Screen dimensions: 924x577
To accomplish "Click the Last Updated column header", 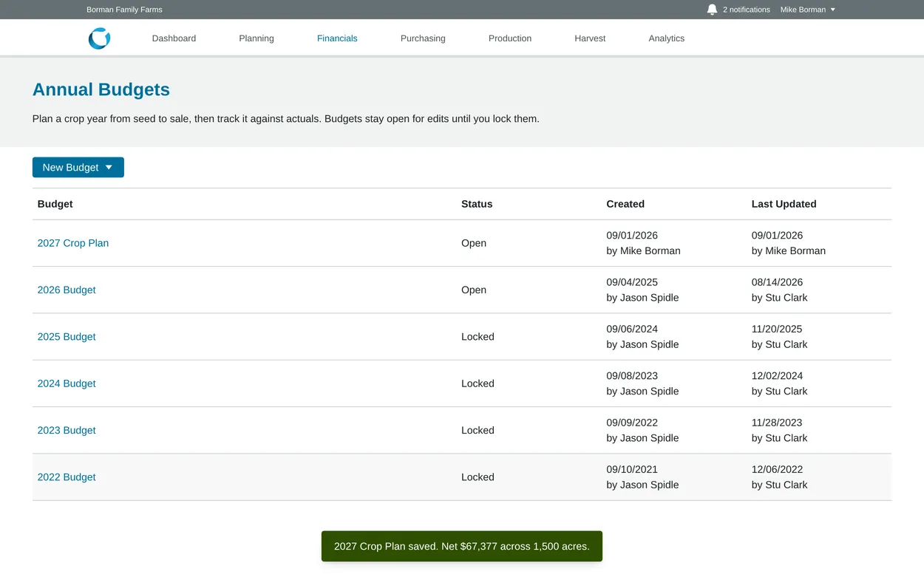I will pos(784,204).
